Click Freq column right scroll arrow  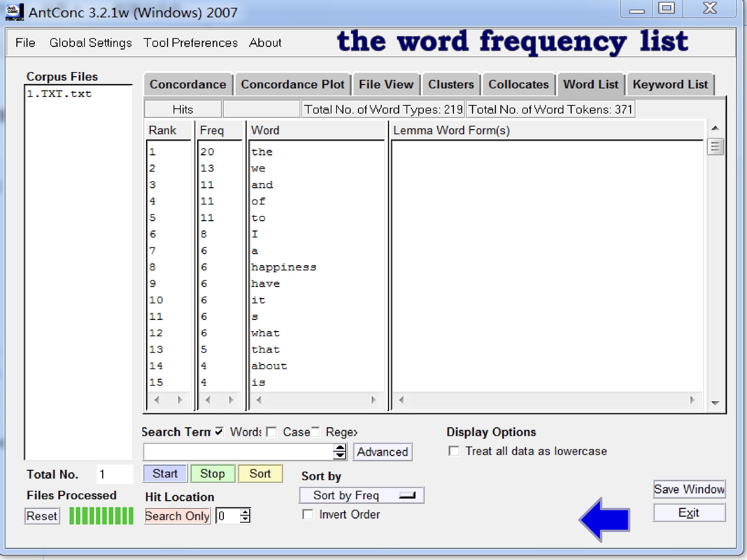[x=231, y=400]
